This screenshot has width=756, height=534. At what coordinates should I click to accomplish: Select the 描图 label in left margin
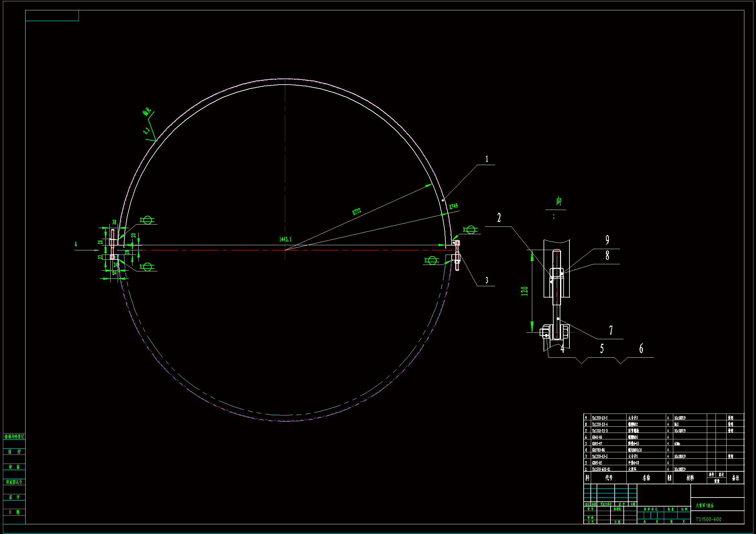(14, 452)
